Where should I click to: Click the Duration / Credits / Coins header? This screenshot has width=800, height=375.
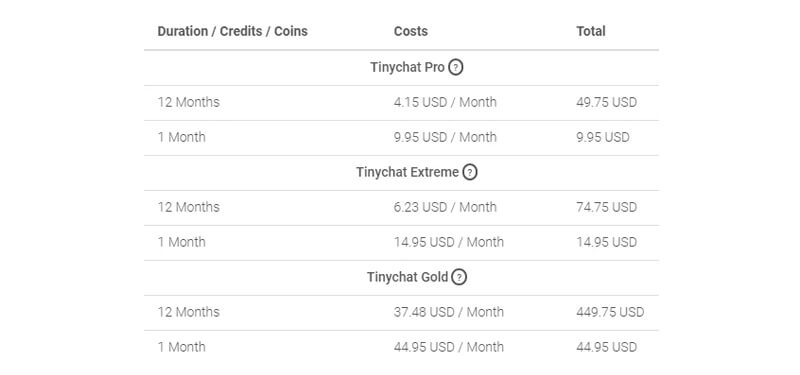[x=233, y=31]
